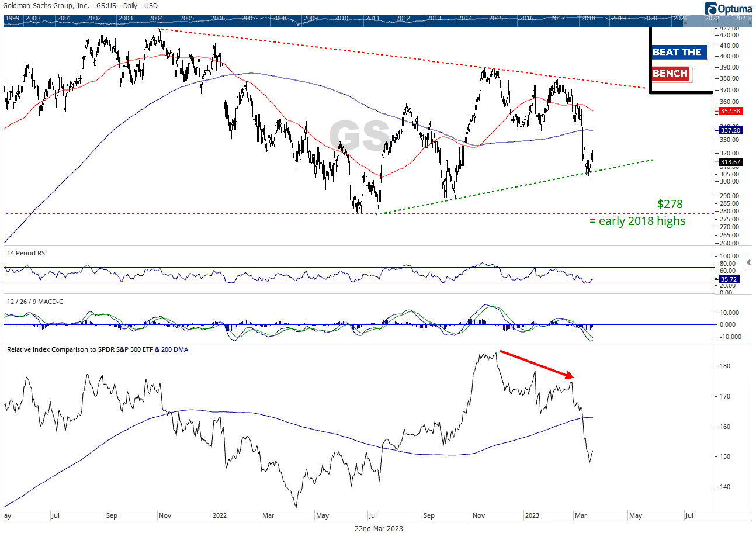
Task: Click the 260.00 label on price scale
Action: pos(730,243)
